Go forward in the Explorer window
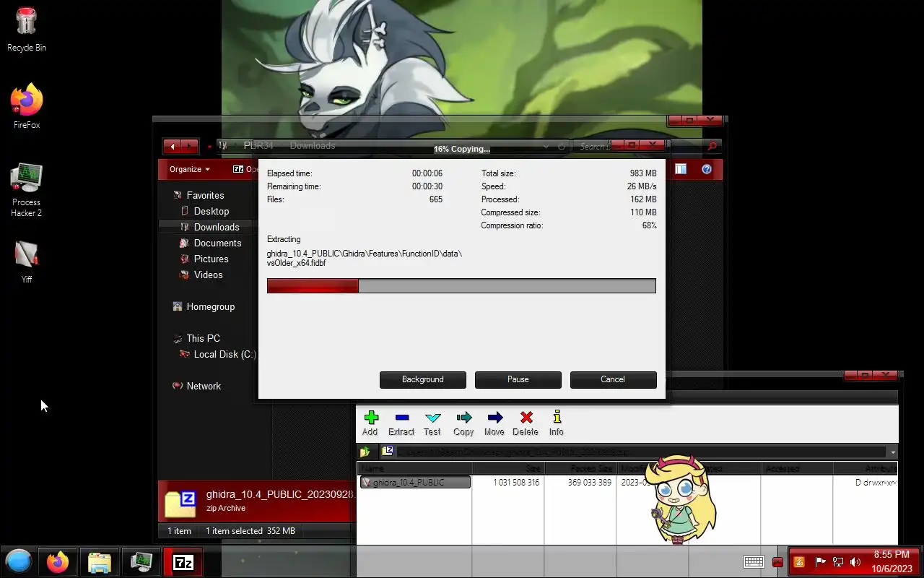 [190, 147]
